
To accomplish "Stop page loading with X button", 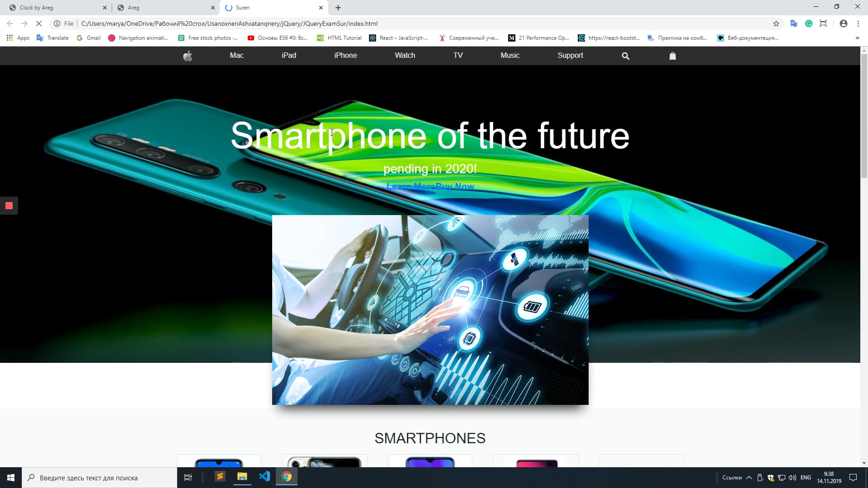I will point(39,23).
